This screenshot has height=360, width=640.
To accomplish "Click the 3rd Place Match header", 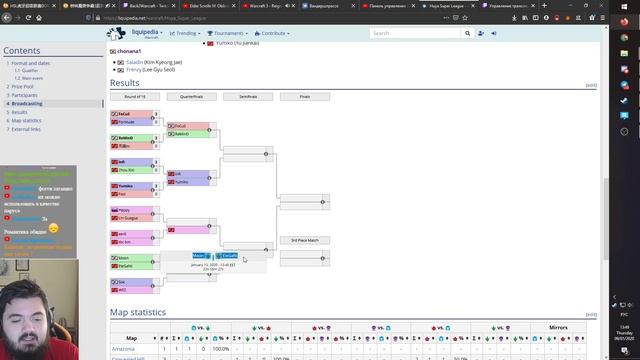I will [x=305, y=240].
